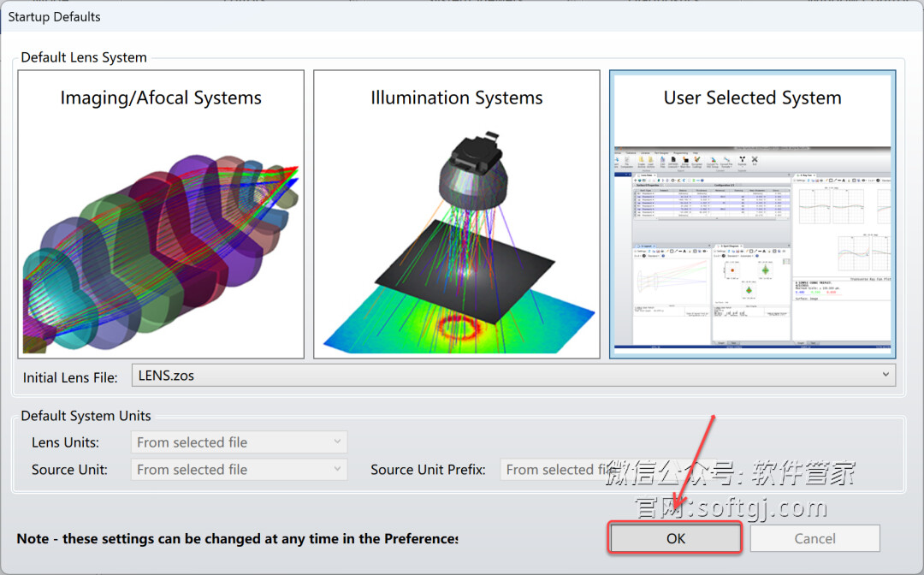This screenshot has width=924, height=575.
Task: Choose the Illumination Systems default
Action: [x=457, y=214]
